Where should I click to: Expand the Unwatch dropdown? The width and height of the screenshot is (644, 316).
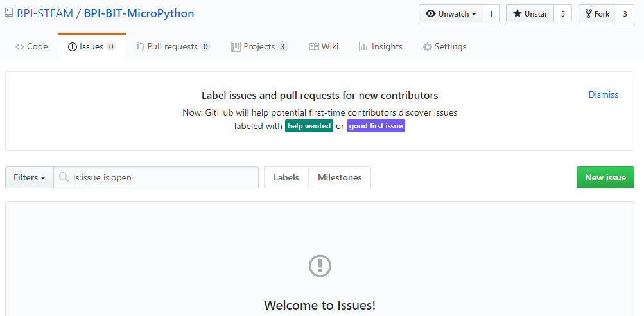pos(451,13)
